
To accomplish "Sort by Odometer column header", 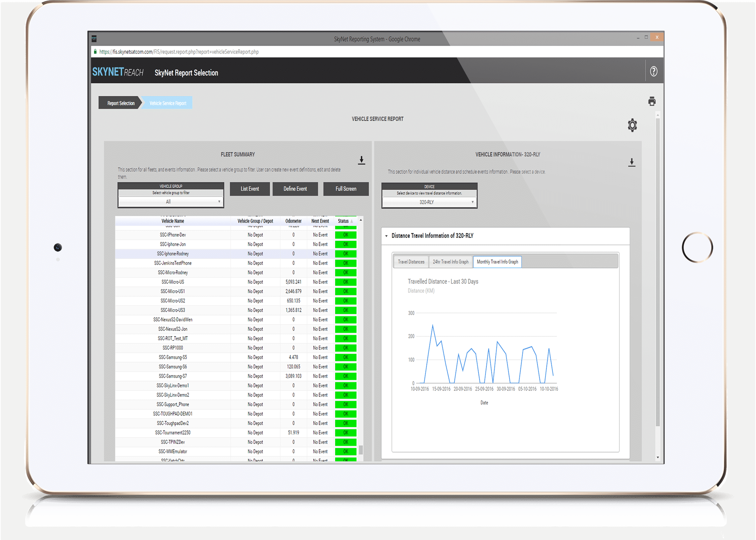I will pos(293,221).
